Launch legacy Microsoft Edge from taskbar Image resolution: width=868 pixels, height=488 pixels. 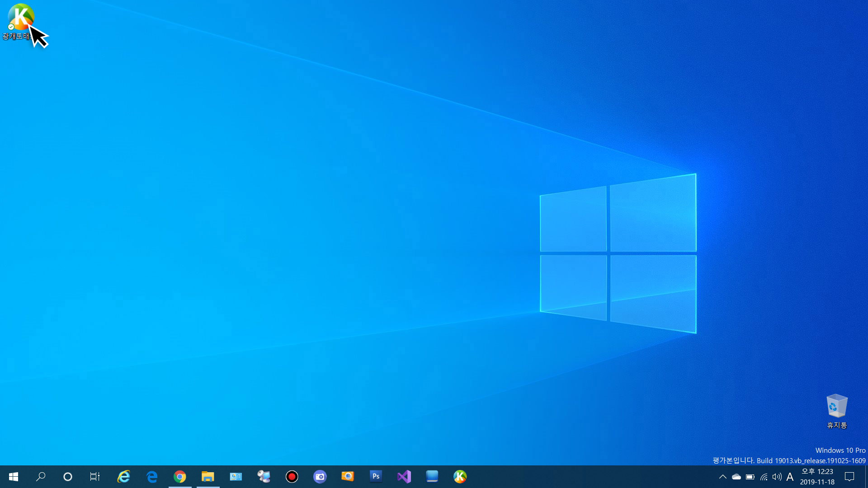(x=152, y=477)
